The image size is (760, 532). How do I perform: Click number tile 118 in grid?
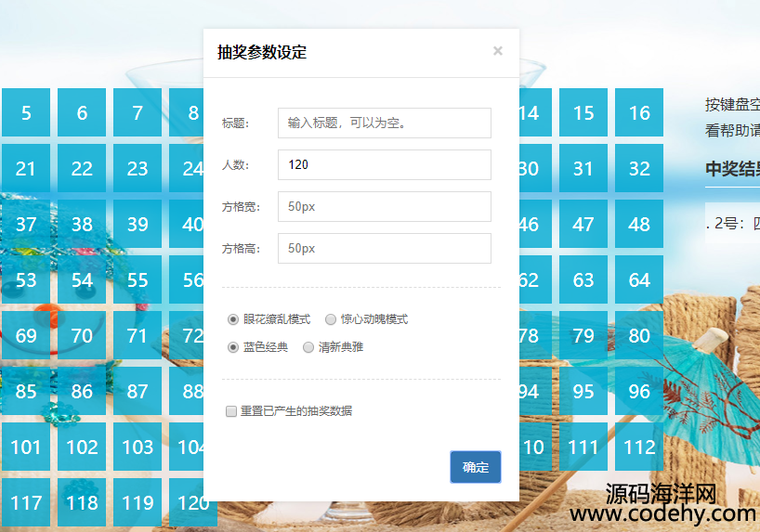coord(82,503)
